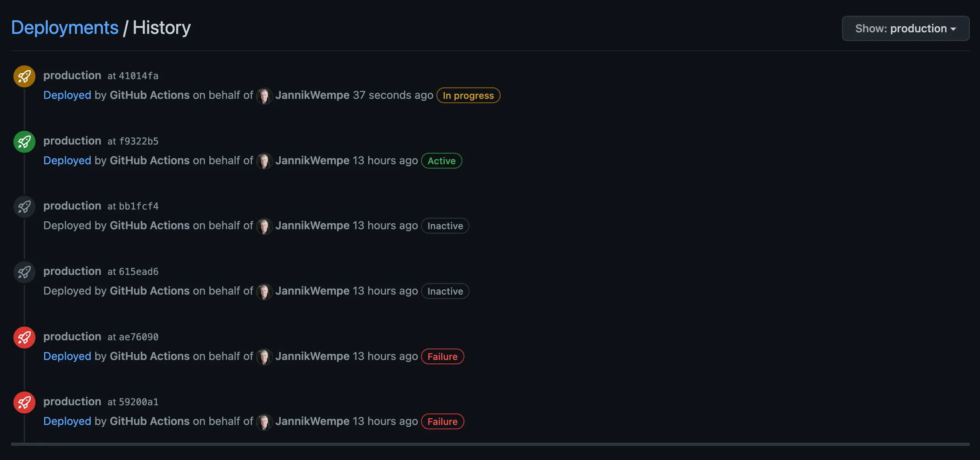The width and height of the screenshot is (980, 460).
Task: Click the gray rocket icon for deployment 615ead6
Action: click(x=24, y=272)
